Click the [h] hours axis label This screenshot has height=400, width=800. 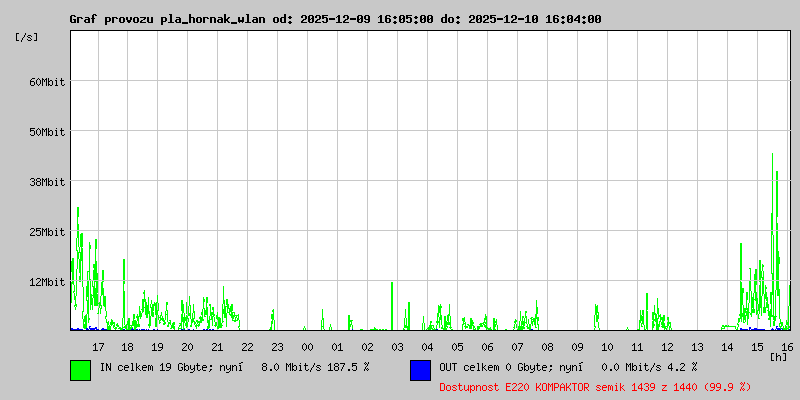click(779, 356)
